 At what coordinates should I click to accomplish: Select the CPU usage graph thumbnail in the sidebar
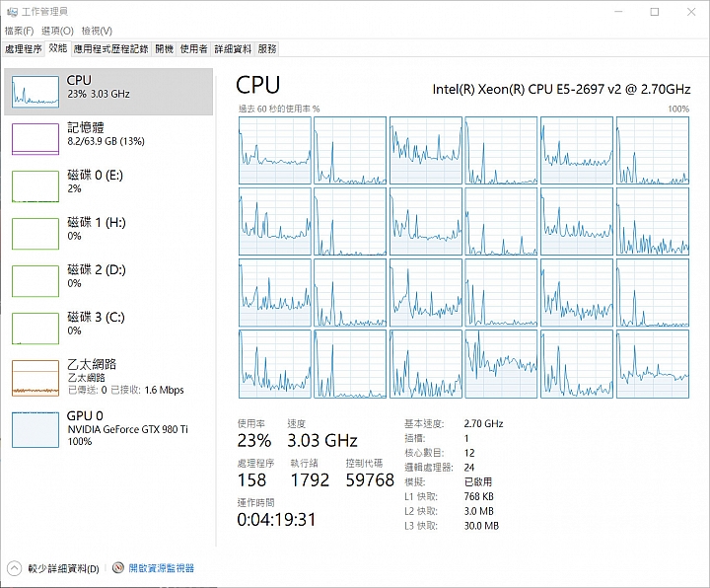tap(35, 91)
